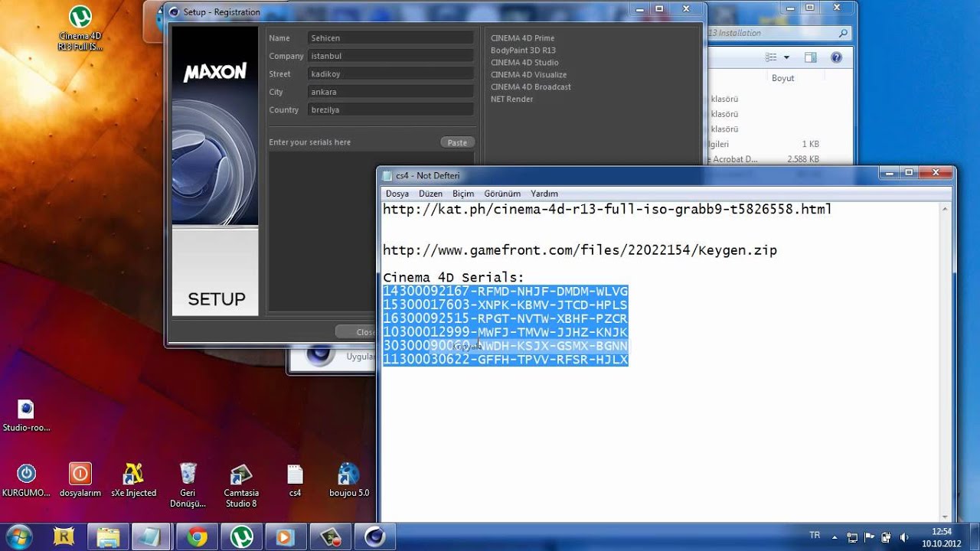Select the KURGUMO... power desktop icon
980x551 pixels.
[26, 480]
